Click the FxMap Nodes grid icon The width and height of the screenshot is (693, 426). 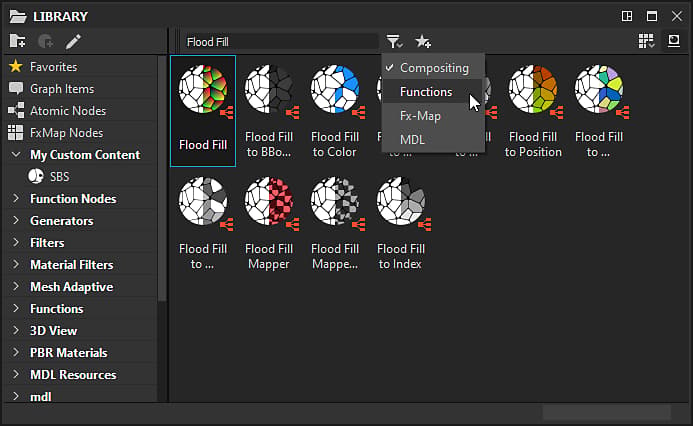pos(15,133)
